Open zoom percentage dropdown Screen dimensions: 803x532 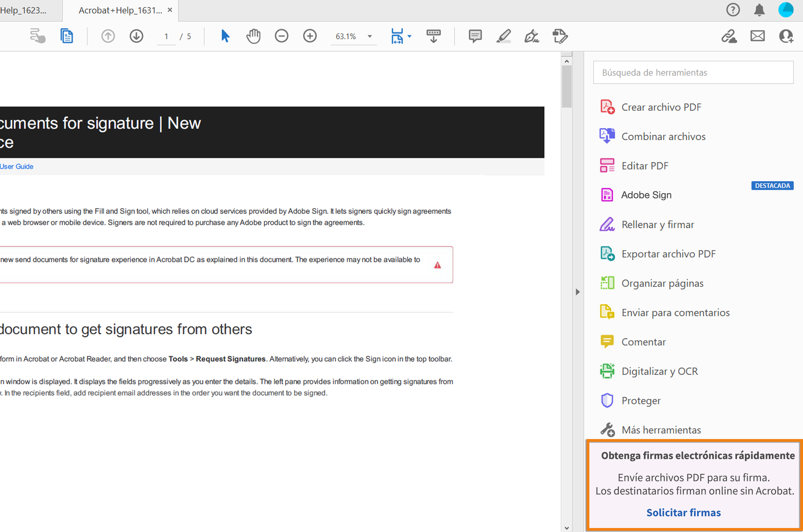click(370, 36)
